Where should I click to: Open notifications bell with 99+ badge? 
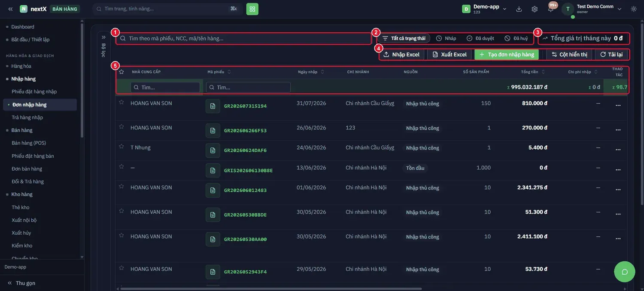click(551, 9)
